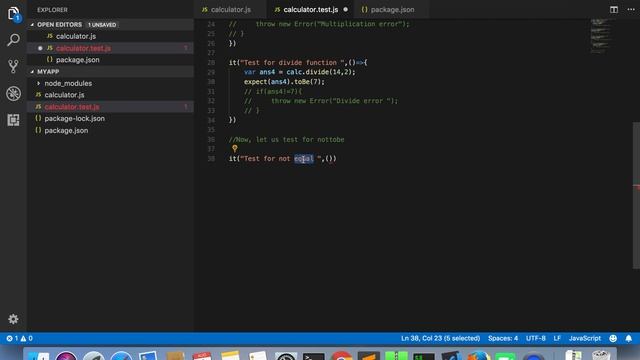Expand the node_modules folder
Screen dimensions: 640x360
[68, 83]
